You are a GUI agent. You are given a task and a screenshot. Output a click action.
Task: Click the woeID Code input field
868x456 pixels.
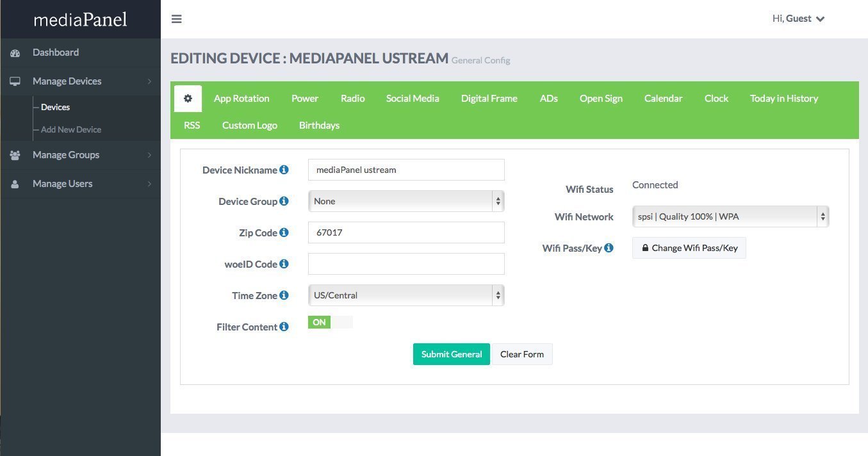click(x=406, y=264)
